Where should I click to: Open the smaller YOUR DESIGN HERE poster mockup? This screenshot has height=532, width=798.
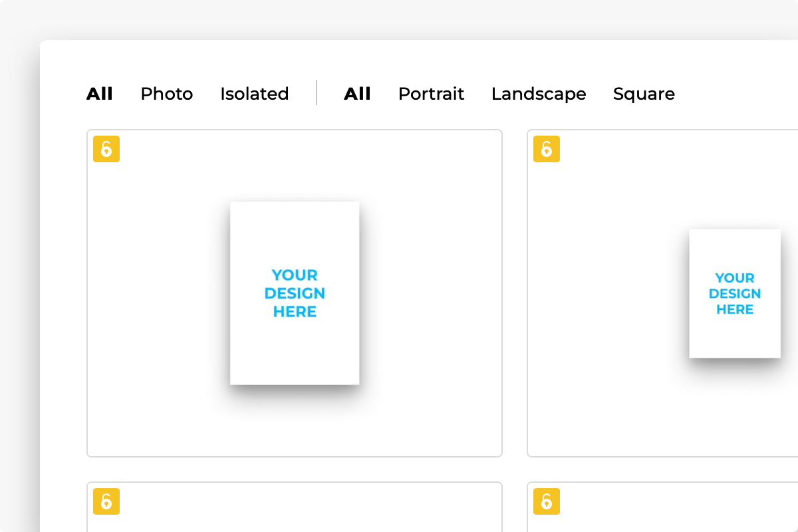[735, 293]
